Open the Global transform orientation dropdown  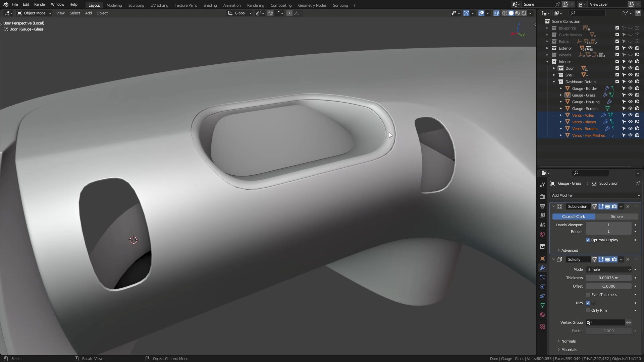click(x=240, y=13)
